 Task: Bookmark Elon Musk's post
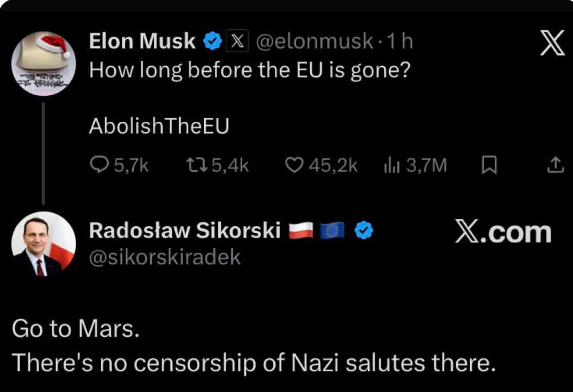coord(489,165)
